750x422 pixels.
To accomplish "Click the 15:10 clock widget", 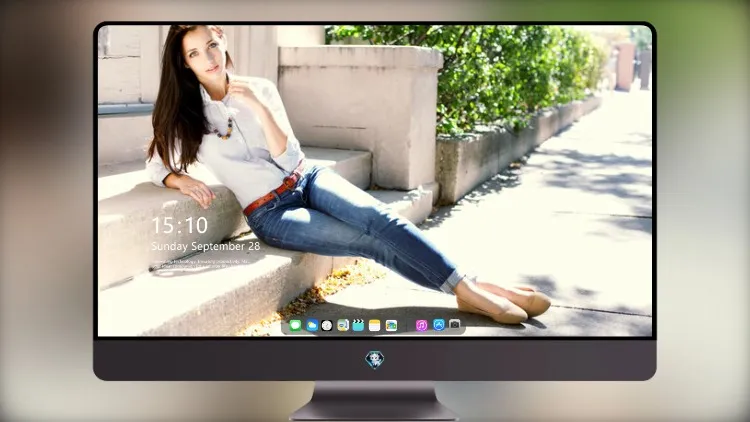I will click(180, 225).
